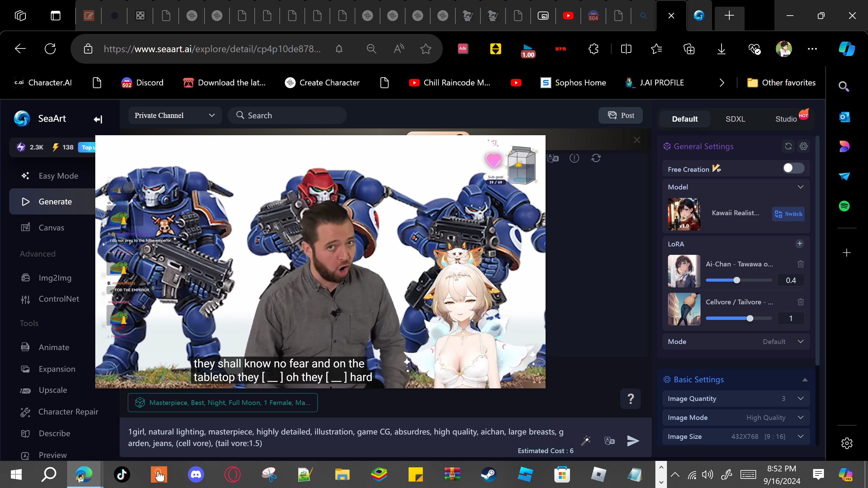This screenshot has height=488, width=868.
Task: Open Steam from the taskbar
Action: pos(489,474)
